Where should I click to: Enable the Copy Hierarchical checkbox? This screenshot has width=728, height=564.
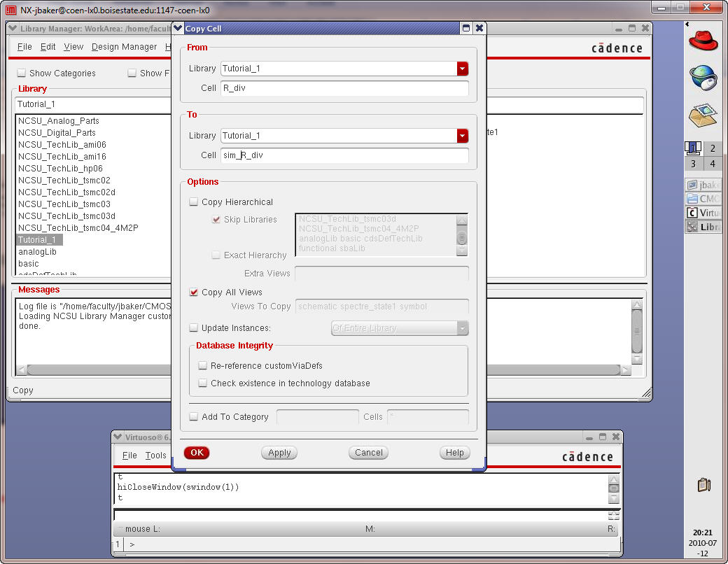pyautogui.click(x=194, y=202)
